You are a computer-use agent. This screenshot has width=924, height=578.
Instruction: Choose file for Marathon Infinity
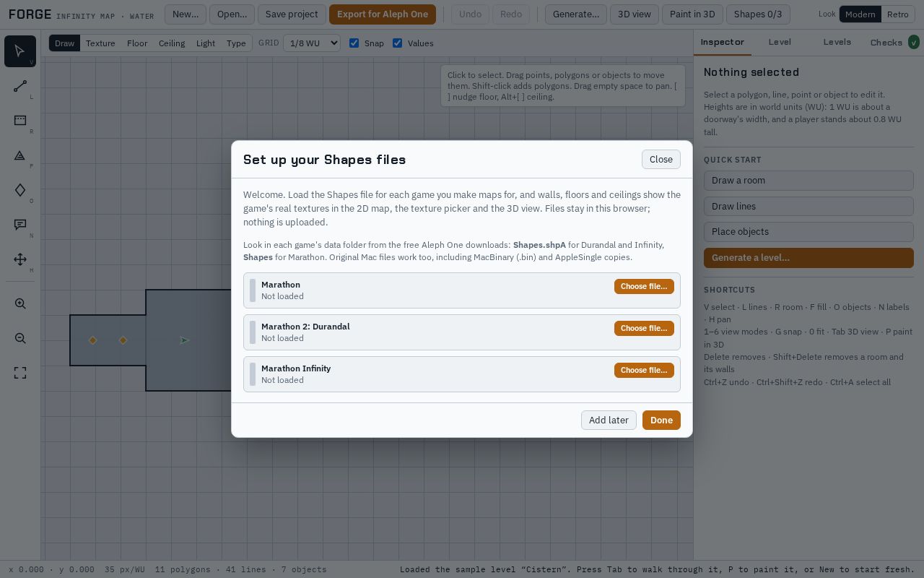tap(644, 370)
